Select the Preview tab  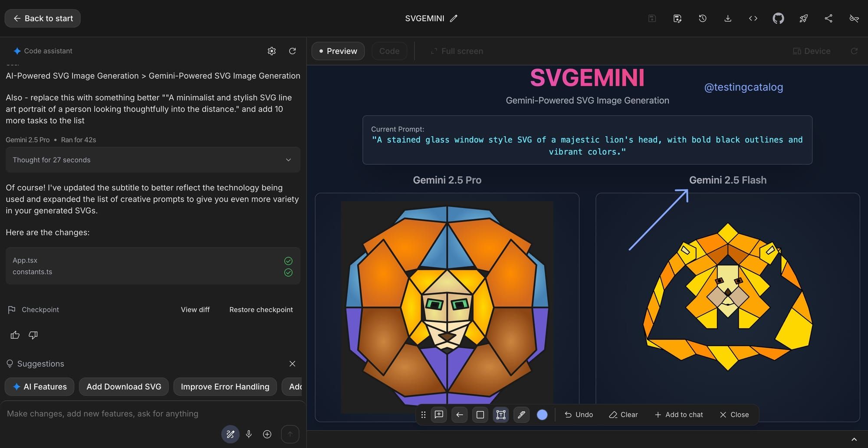pyautogui.click(x=338, y=51)
